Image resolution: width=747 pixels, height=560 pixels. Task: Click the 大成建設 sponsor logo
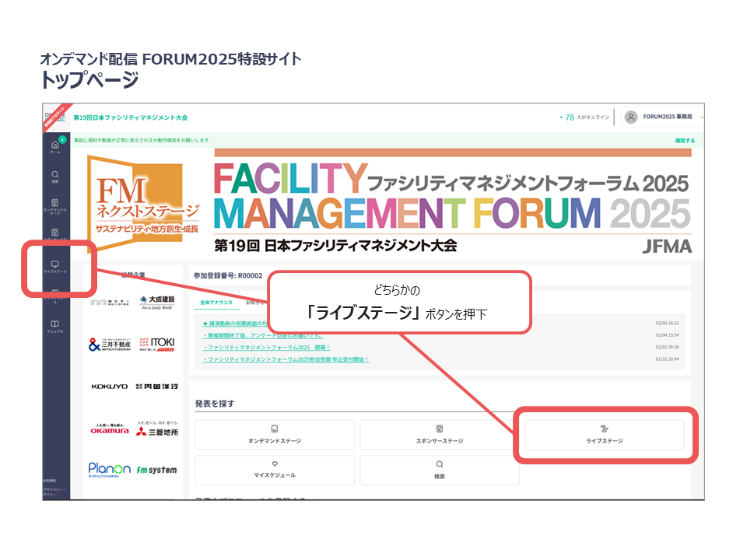pyautogui.click(x=157, y=303)
